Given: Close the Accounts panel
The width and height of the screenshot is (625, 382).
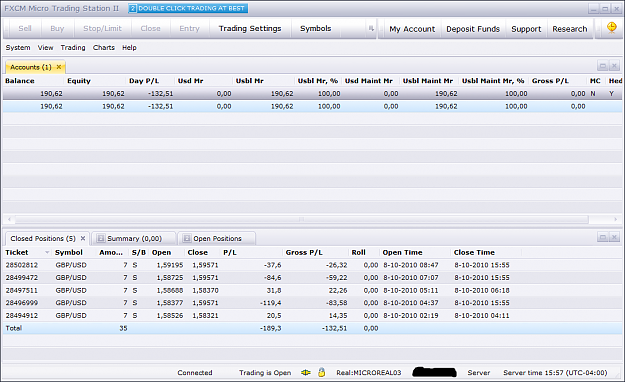Looking at the screenshot, I should point(615,66).
